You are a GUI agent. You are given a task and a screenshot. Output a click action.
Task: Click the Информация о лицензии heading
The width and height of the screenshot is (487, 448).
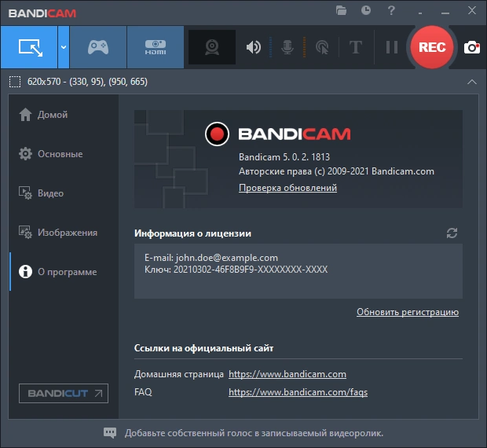coord(192,233)
